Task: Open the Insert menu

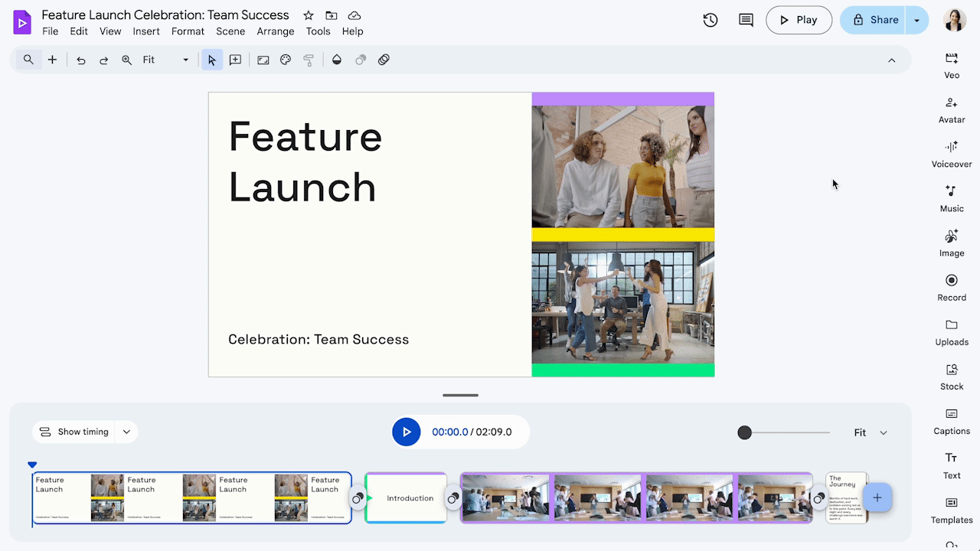Action: click(146, 31)
